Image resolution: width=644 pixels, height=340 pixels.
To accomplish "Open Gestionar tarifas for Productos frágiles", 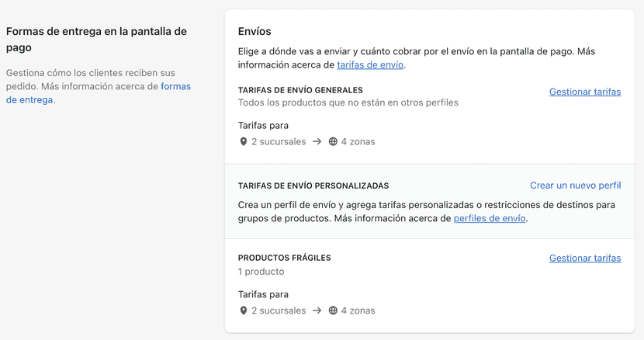I will point(584,258).
